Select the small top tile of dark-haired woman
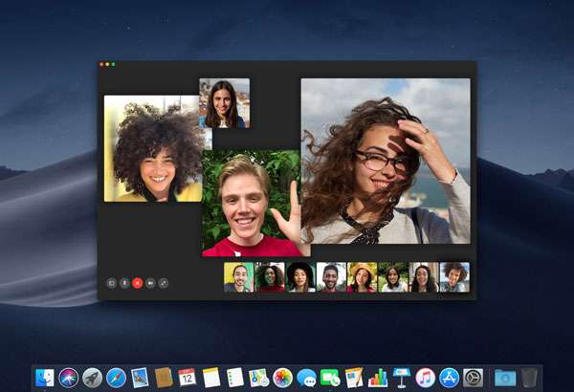This screenshot has width=574, height=392. (x=224, y=103)
